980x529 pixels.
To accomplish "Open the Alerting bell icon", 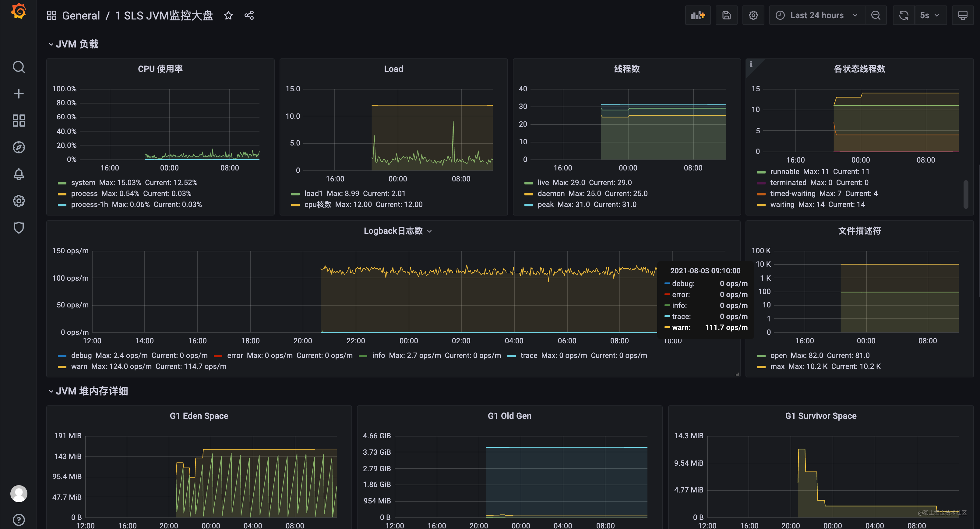I will click(19, 174).
